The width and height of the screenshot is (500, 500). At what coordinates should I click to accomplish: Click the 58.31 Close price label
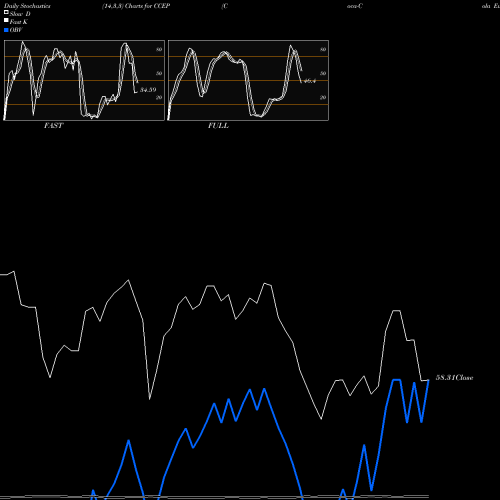(x=454, y=378)
